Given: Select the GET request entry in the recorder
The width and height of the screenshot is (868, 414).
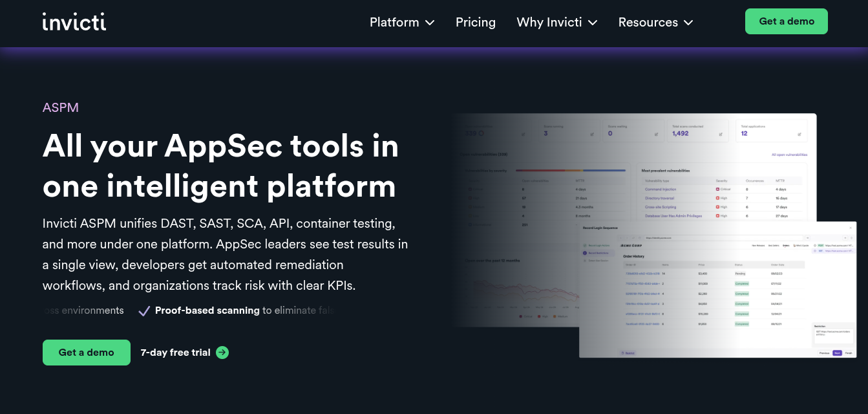Looking at the screenshot, I should [833, 251].
